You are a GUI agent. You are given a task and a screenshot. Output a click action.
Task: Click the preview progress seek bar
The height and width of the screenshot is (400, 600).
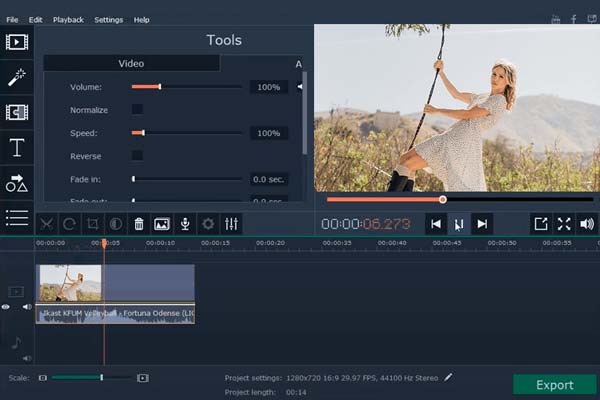coord(460,199)
